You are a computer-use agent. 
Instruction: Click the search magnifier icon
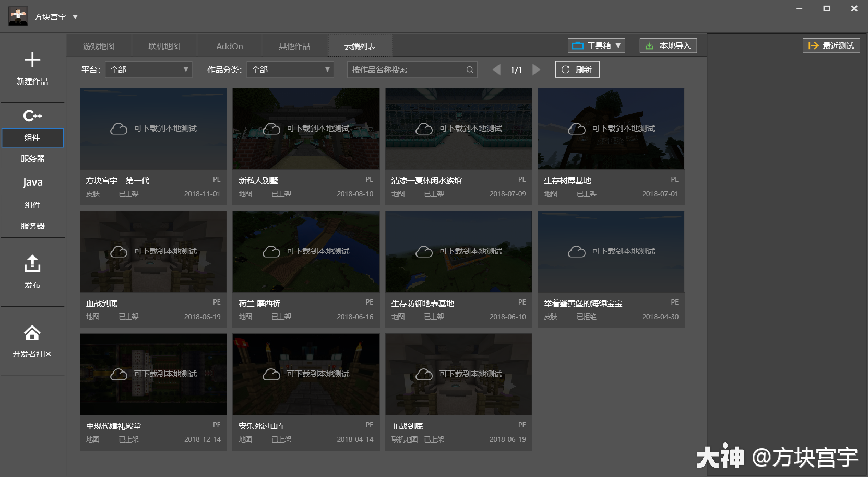click(x=469, y=70)
